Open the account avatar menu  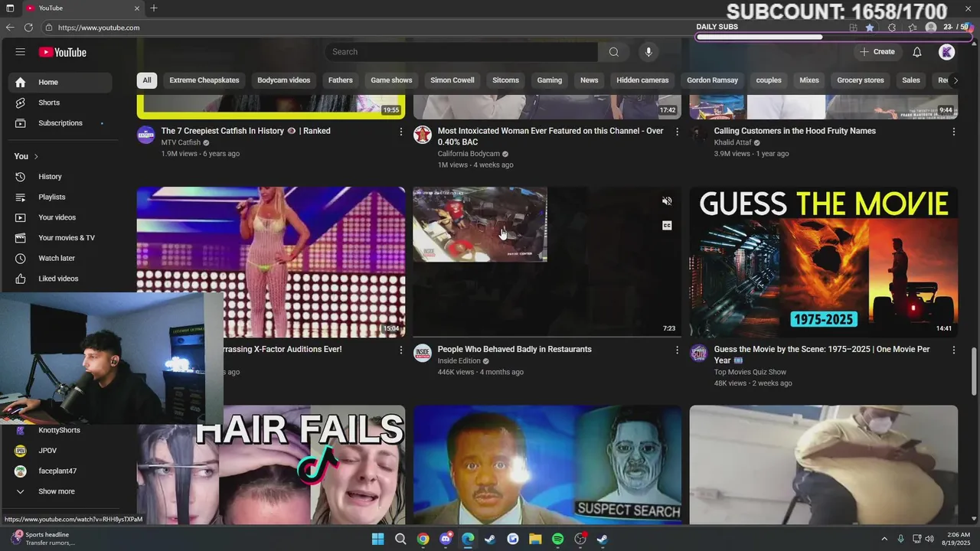click(947, 52)
